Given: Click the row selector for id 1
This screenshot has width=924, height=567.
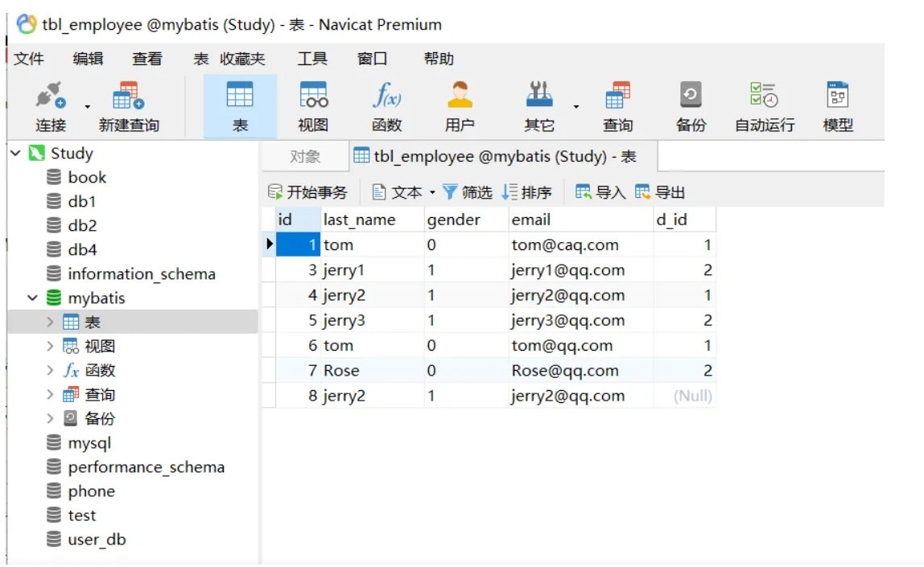Looking at the screenshot, I should pyautogui.click(x=269, y=244).
